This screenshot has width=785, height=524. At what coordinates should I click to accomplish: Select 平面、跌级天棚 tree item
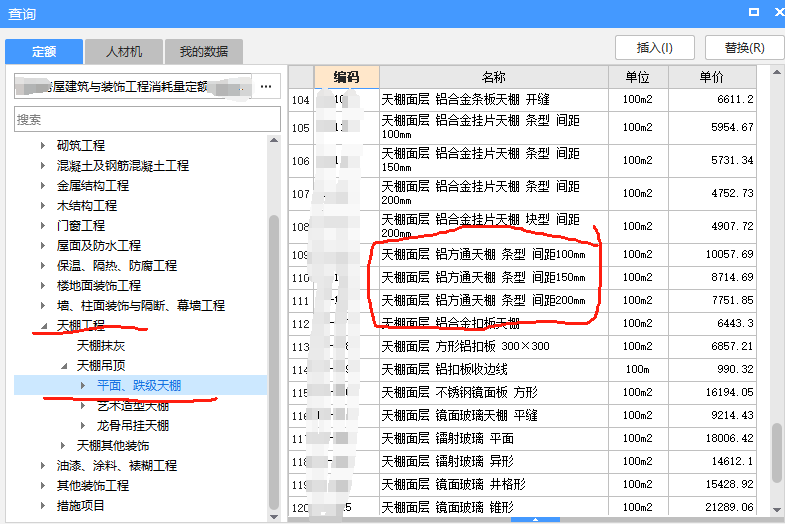point(139,385)
